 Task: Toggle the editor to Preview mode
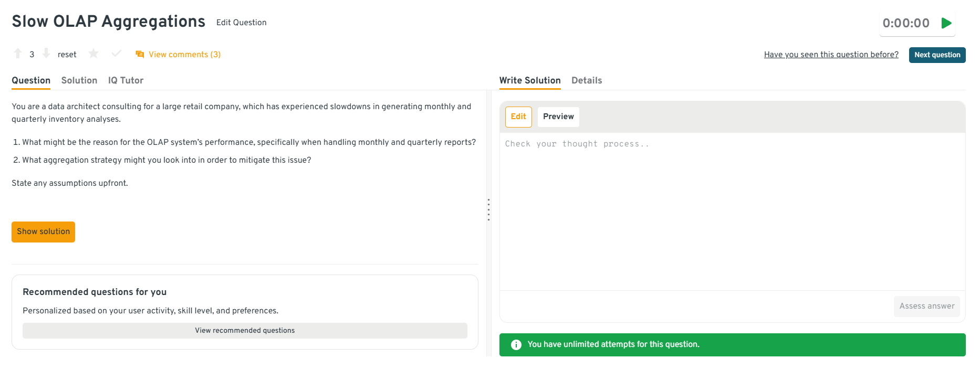[558, 117]
